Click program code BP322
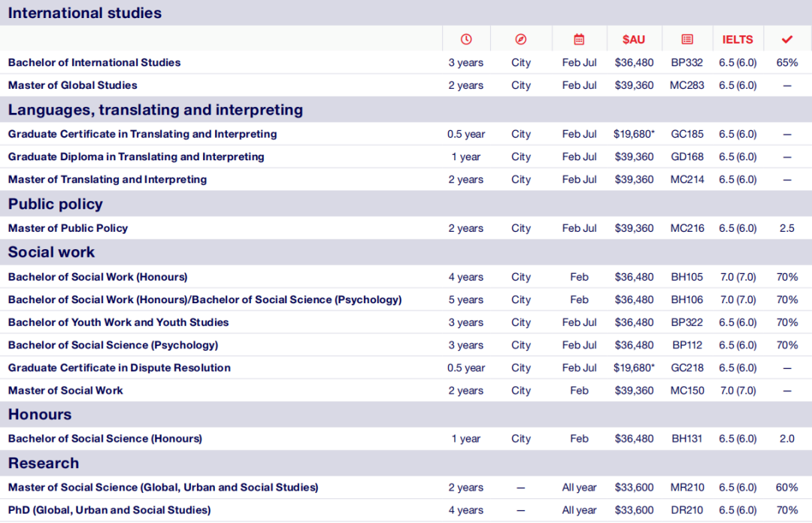 click(x=687, y=322)
